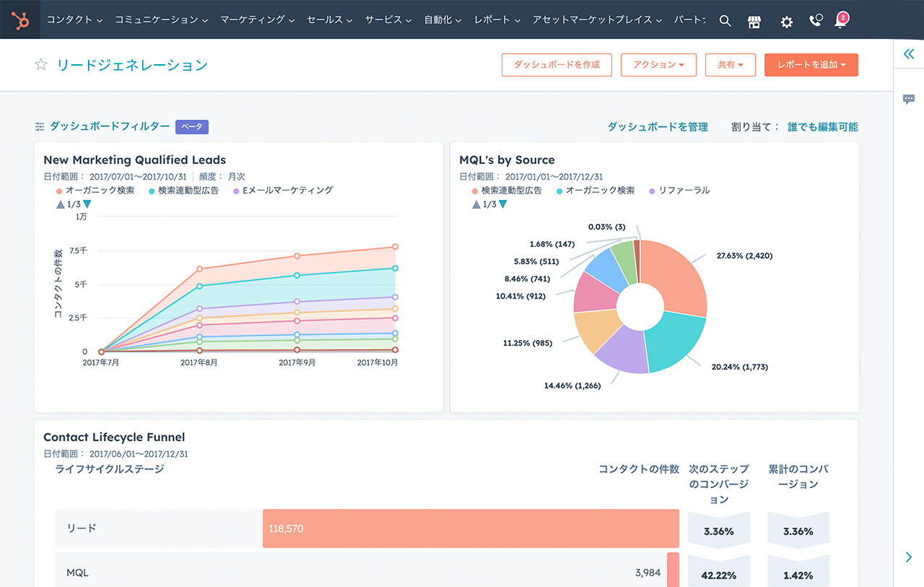Open the レポート navigation menu

pos(497,19)
